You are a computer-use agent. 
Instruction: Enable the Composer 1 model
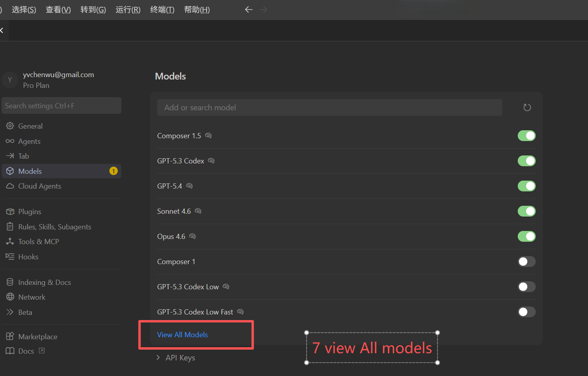tap(527, 261)
